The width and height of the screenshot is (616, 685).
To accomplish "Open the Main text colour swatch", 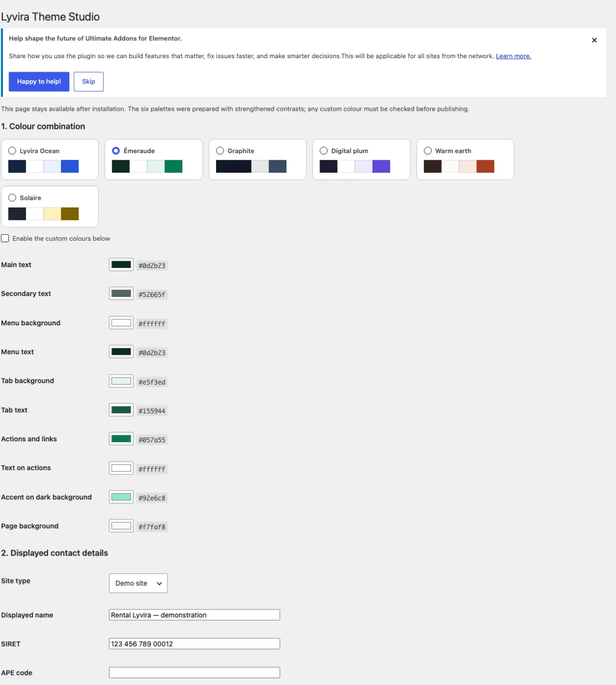I will click(121, 265).
